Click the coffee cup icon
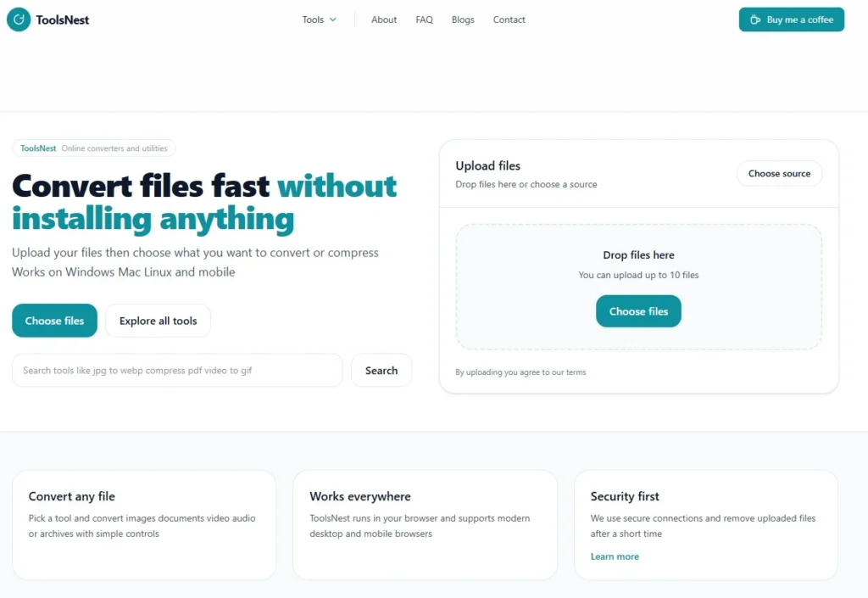The width and height of the screenshot is (868, 598). (754, 20)
